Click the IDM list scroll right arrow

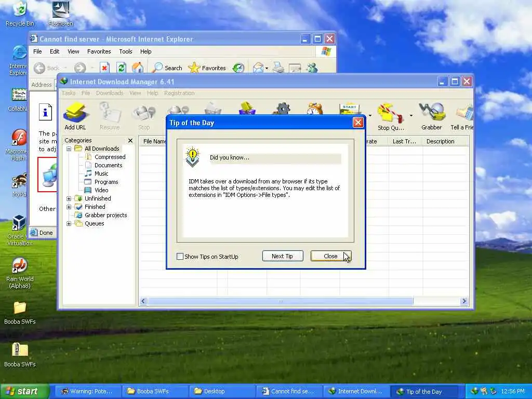point(464,301)
